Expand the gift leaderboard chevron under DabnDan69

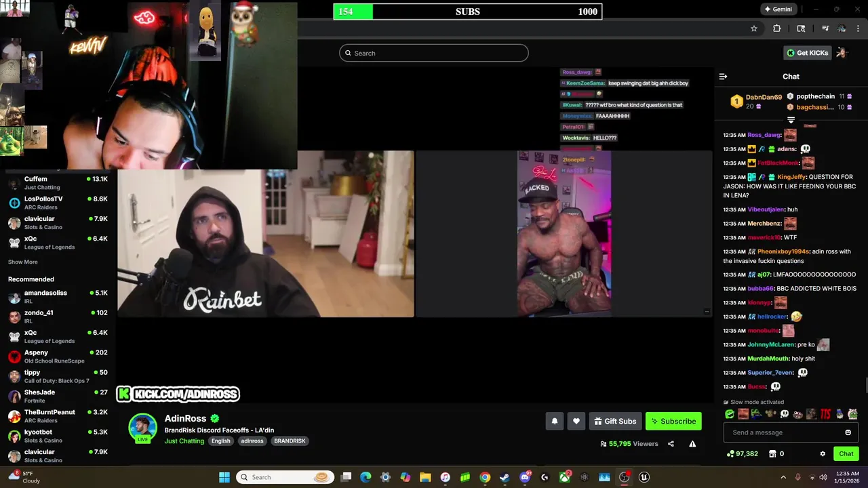pos(791,120)
